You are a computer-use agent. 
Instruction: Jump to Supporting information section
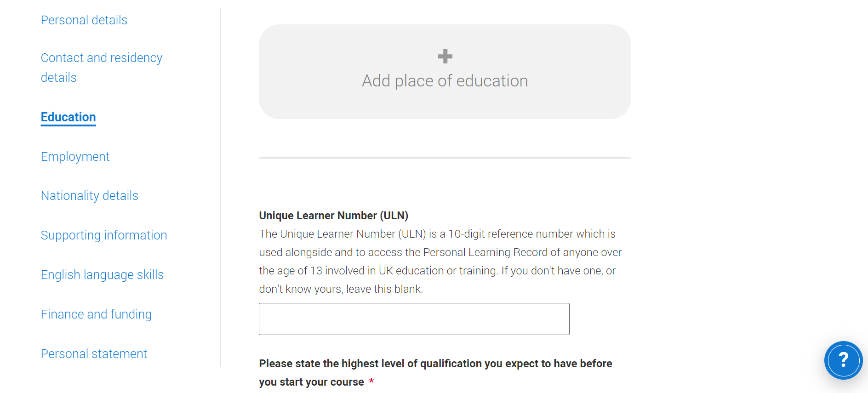[104, 235]
